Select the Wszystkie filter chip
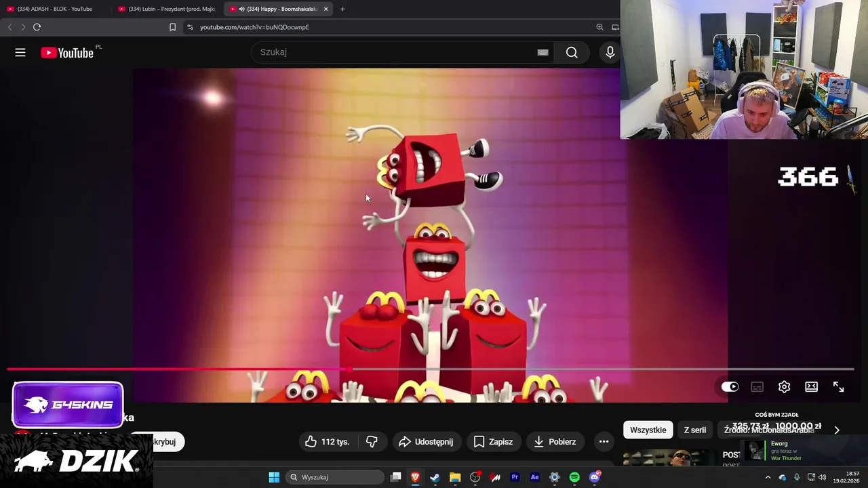868x488 pixels. coord(648,430)
